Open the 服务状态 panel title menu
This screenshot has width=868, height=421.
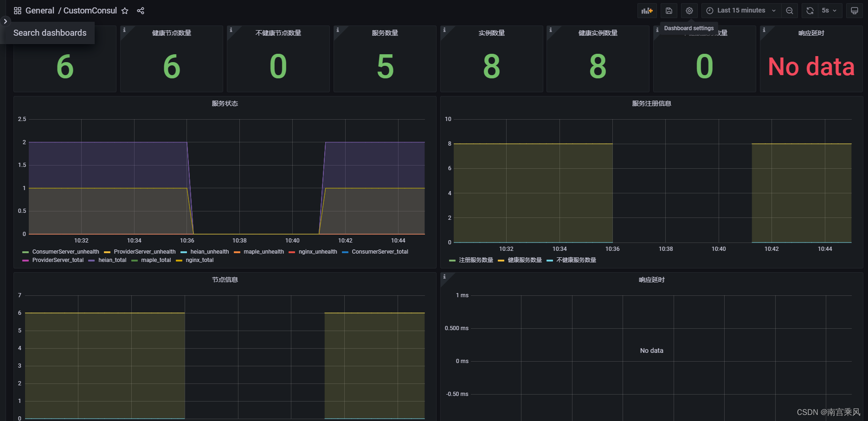point(225,103)
